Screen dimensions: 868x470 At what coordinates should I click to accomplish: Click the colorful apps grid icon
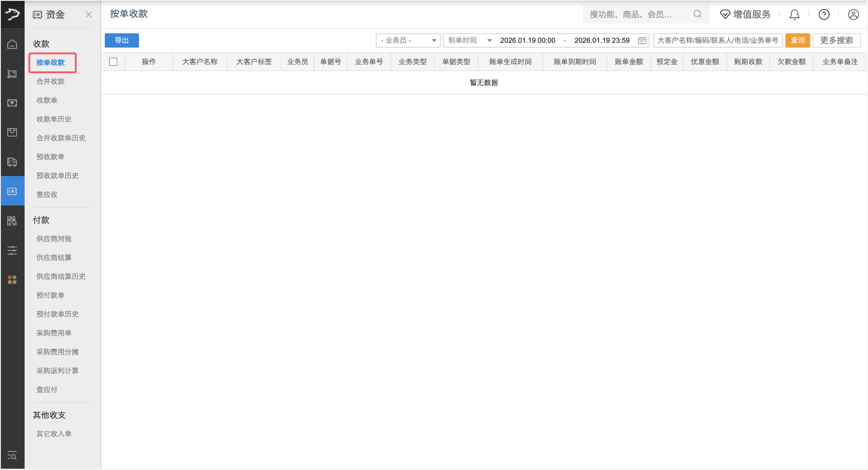tap(12, 280)
